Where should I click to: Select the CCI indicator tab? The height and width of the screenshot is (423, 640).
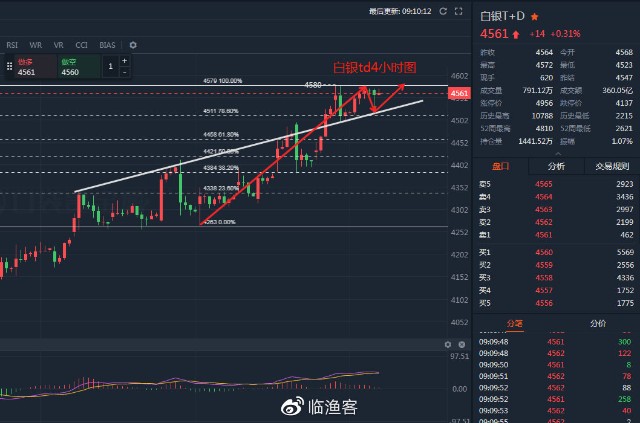(82, 45)
